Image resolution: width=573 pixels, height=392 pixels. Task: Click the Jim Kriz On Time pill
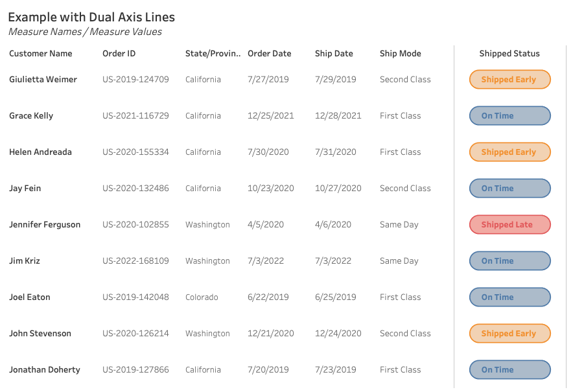click(509, 260)
